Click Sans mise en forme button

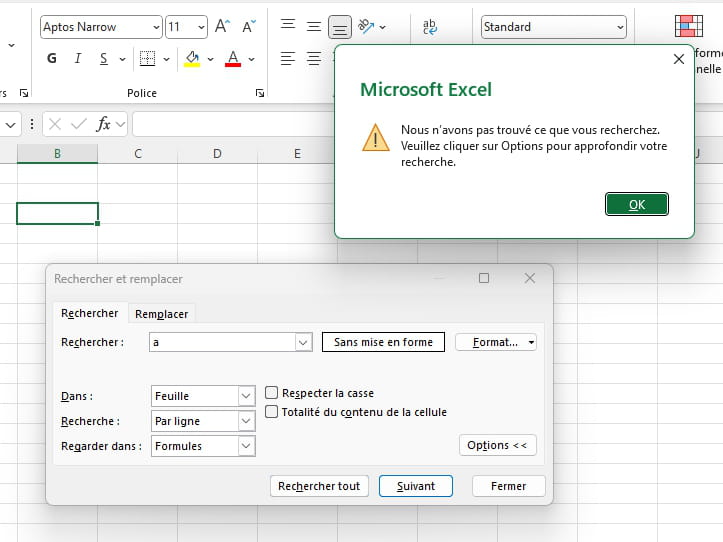click(383, 342)
